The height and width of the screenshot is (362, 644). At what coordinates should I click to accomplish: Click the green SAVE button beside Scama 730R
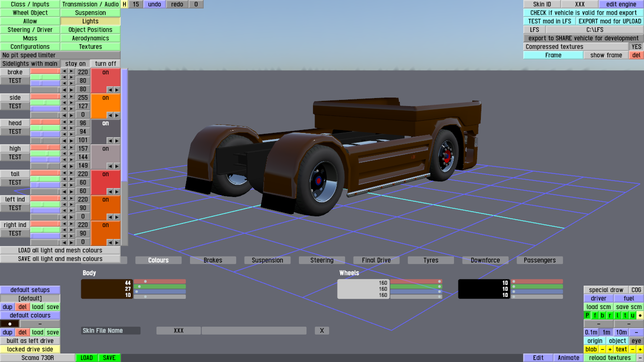109,358
